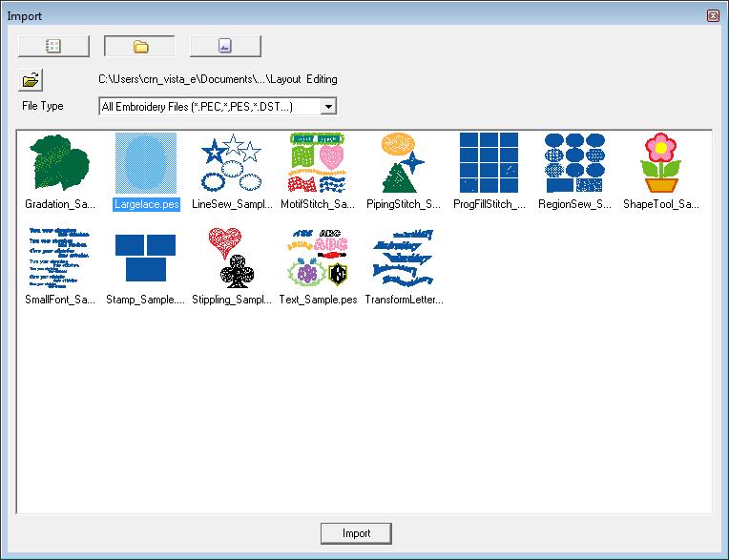Select the SmallFont_Sa... text thumbnail
Viewport: 729px width, 560px height.
(59, 258)
